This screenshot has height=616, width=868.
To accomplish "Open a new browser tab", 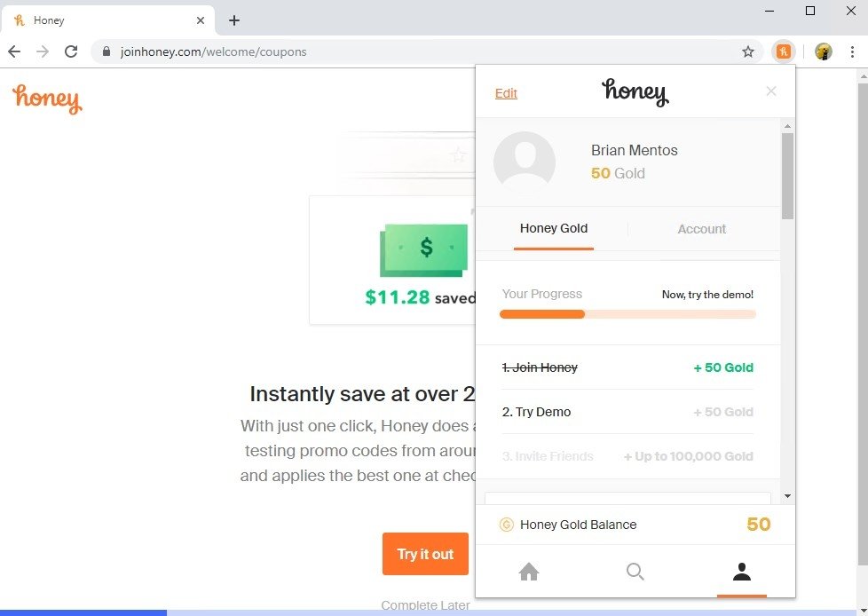I will (x=234, y=20).
